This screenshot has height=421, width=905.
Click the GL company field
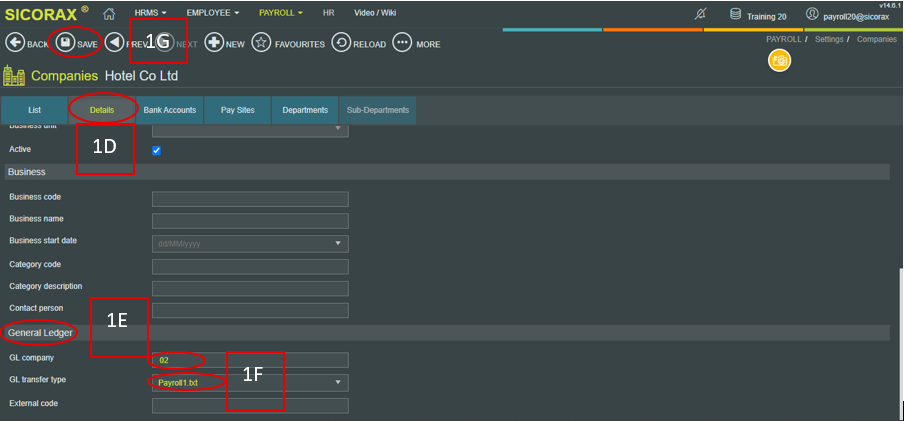click(250, 360)
